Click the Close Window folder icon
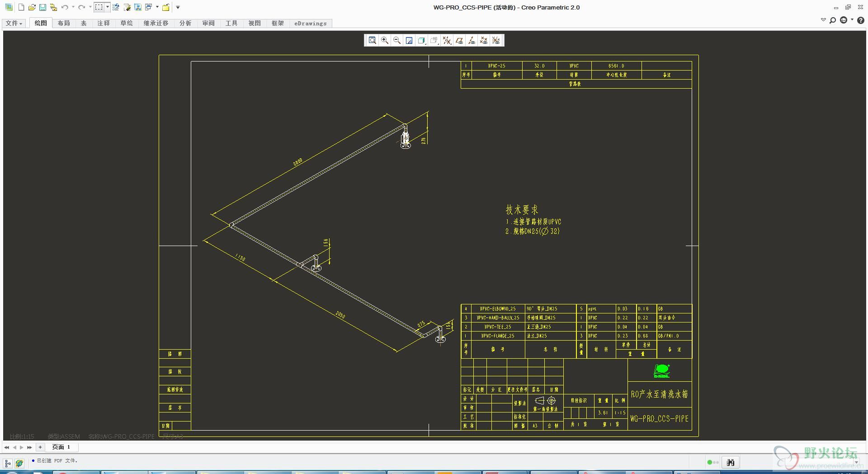 click(x=166, y=7)
